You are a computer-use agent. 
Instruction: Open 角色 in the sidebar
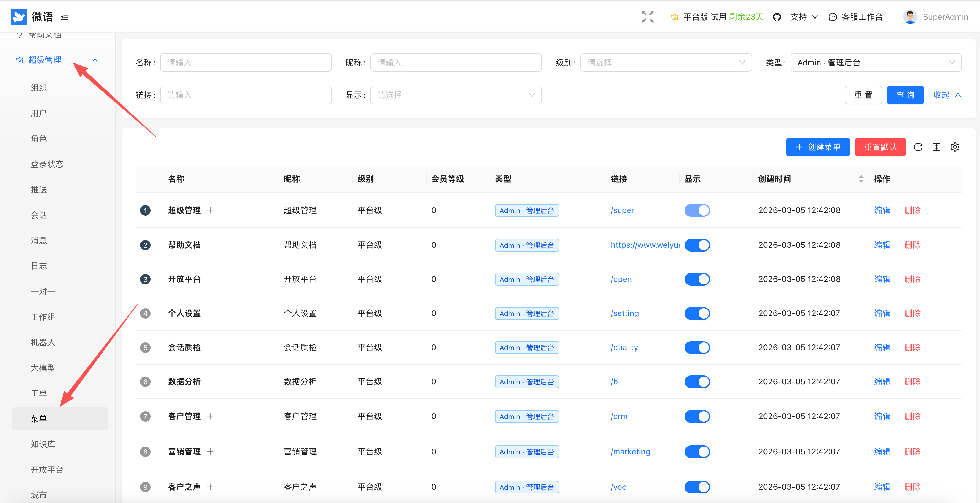pos(39,139)
